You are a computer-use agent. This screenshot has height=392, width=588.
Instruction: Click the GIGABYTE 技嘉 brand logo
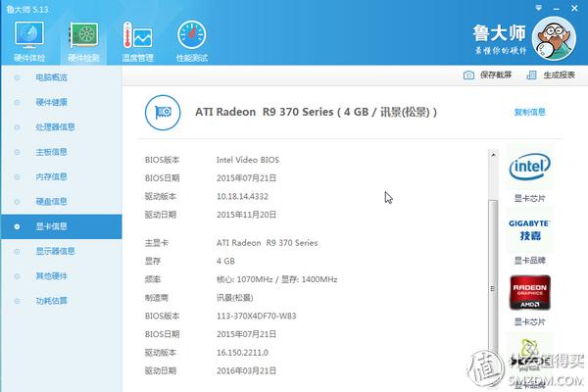tap(529, 229)
